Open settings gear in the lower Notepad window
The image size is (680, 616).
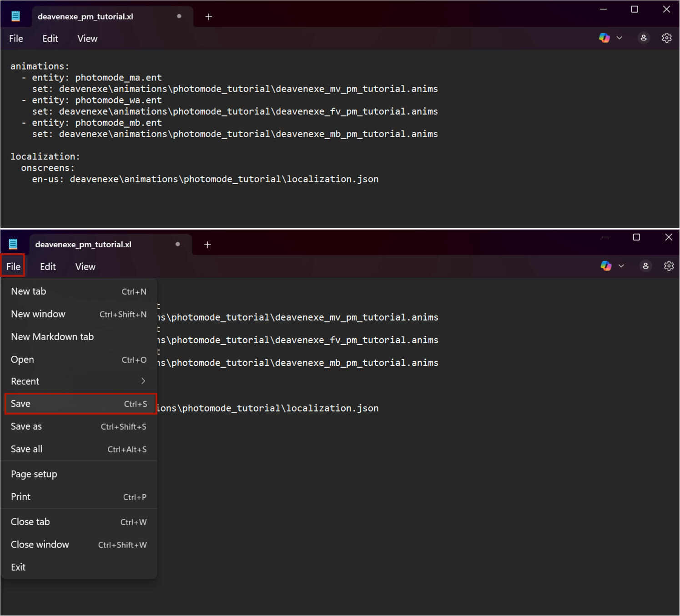pyautogui.click(x=668, y=266)
